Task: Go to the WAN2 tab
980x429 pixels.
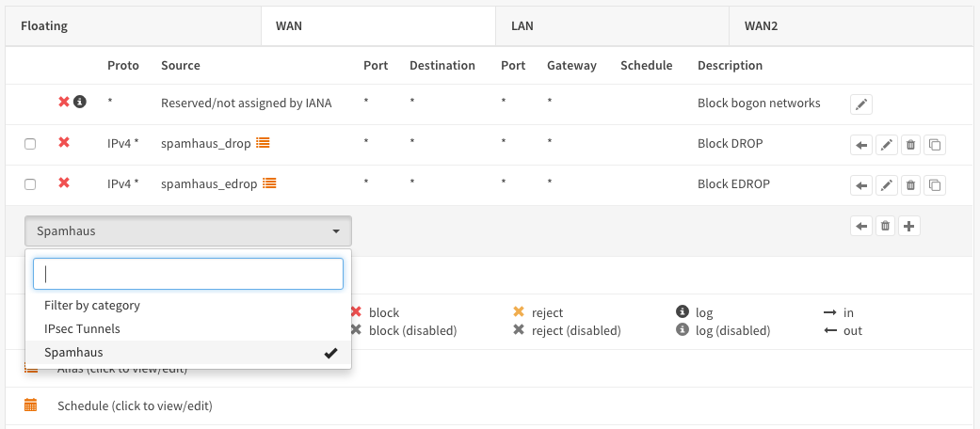Action: [761, 26]
